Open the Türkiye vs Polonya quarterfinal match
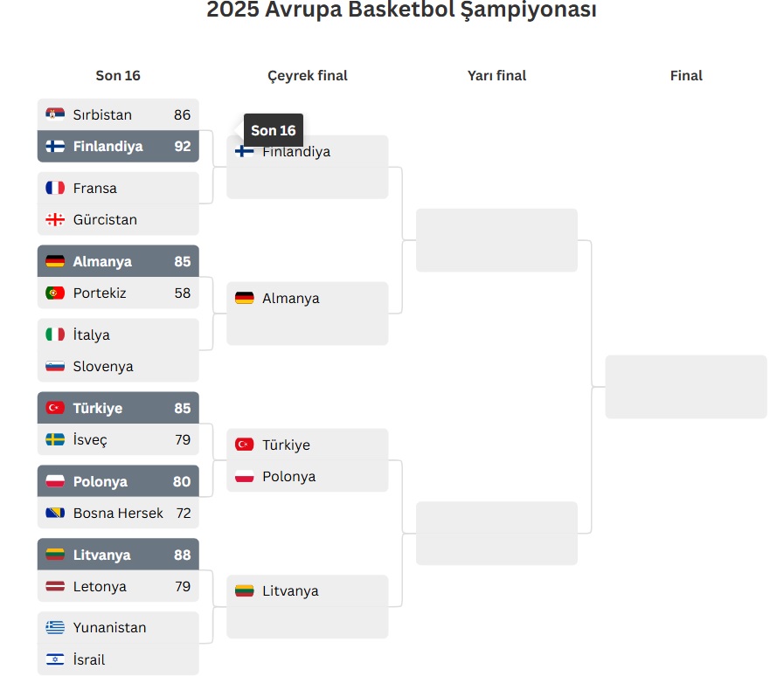 pos(307,460)
